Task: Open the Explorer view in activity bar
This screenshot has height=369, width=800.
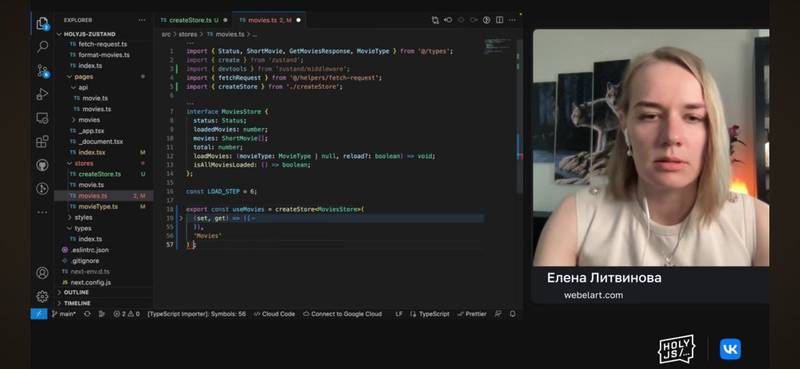Action: 42,23
